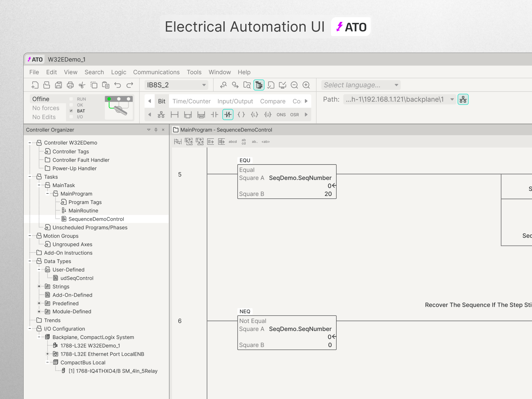The image size is (532, 399).
Task: Click SeqDemo.SeqNumber in the NEQ block
Action: click(x=300, y=329)
